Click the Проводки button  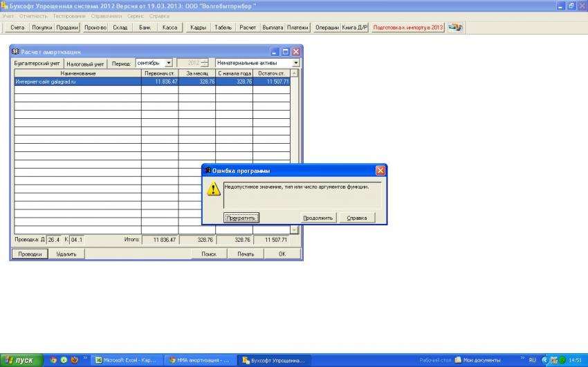click(x=30, y=254)
